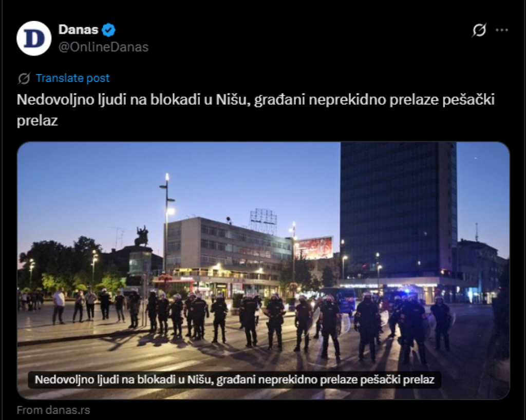Open the three-dot more options menu
Image resolution: width=526 pixels, height=420 pixels.
[502, 30]
